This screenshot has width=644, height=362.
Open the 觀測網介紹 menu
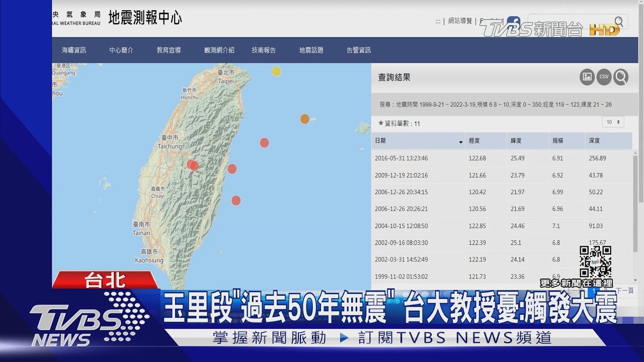click(219, 50)
